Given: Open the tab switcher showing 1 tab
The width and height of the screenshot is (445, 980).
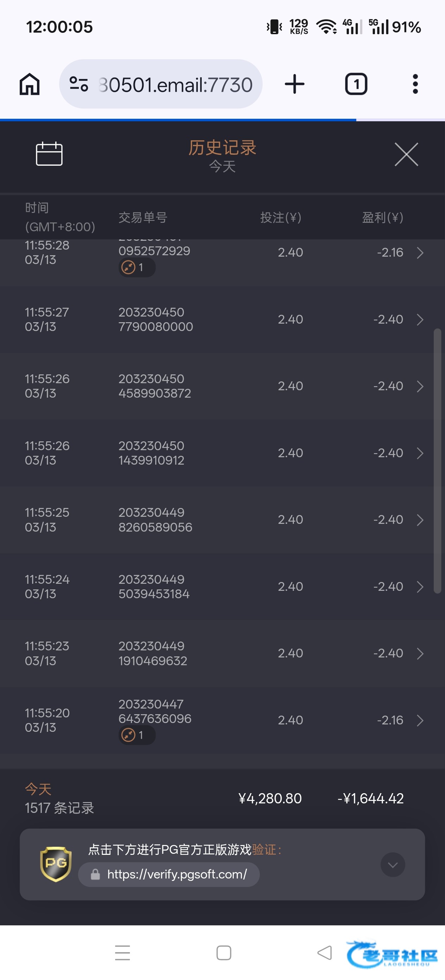Looking at the screenshot, I should click(x=356, y=84).
